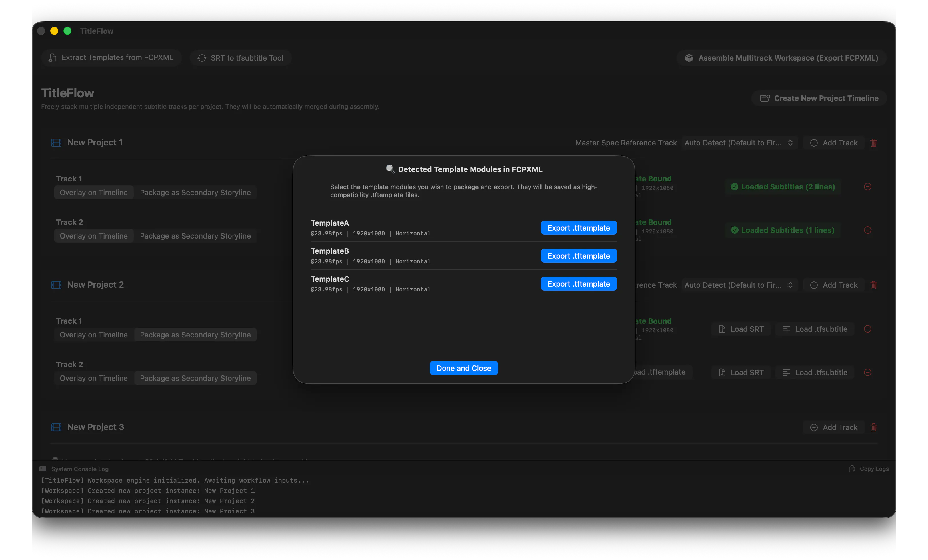The width and height of the screenshot is (928, 560).
Task: Load SRT for Project 2 Track 1
Action: pyautogui.click(x=741, y=329)
